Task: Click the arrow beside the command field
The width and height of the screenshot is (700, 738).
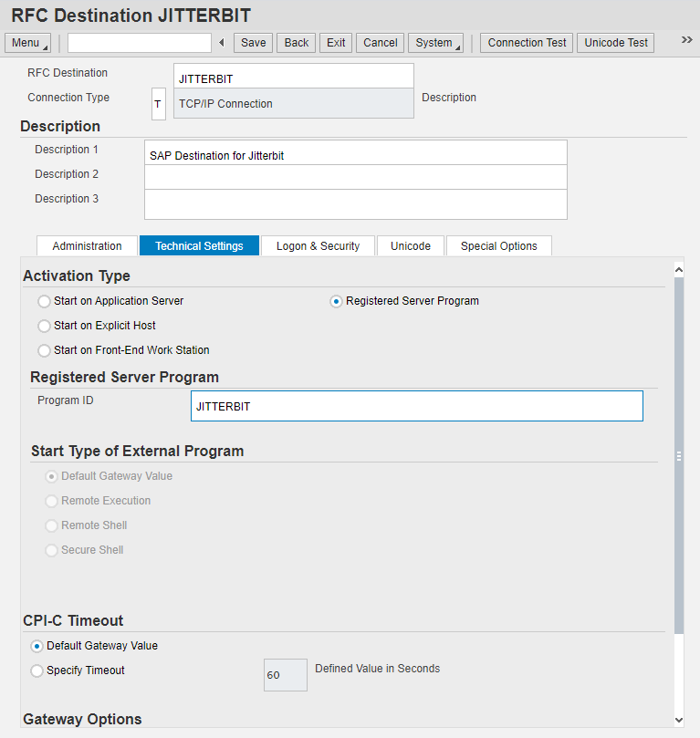Action: tap(221, 43)
